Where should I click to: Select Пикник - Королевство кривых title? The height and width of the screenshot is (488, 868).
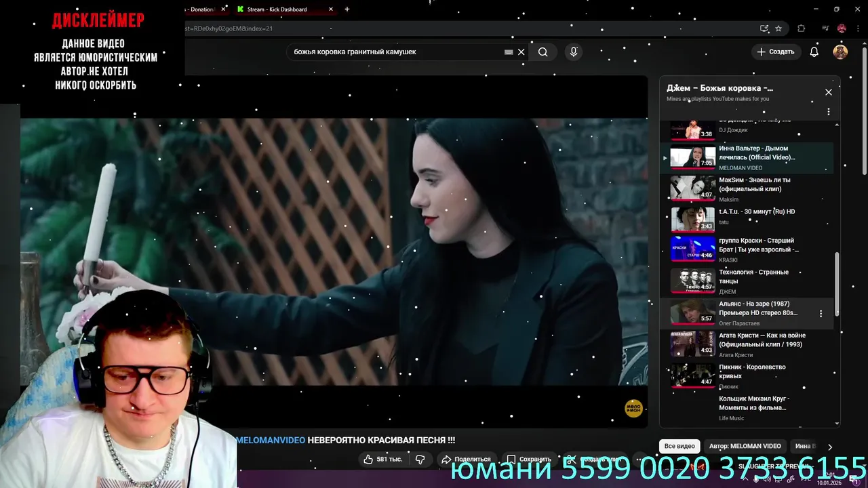pyautogui.click(x=752, y=371)
